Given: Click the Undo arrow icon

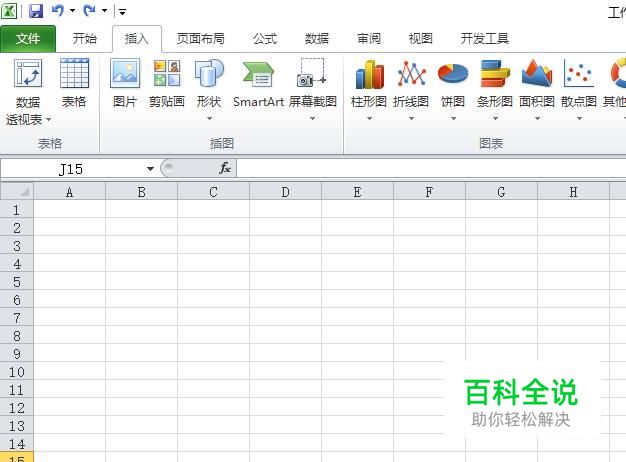Looking at the screenshot, I should click(x=58, y=10).
